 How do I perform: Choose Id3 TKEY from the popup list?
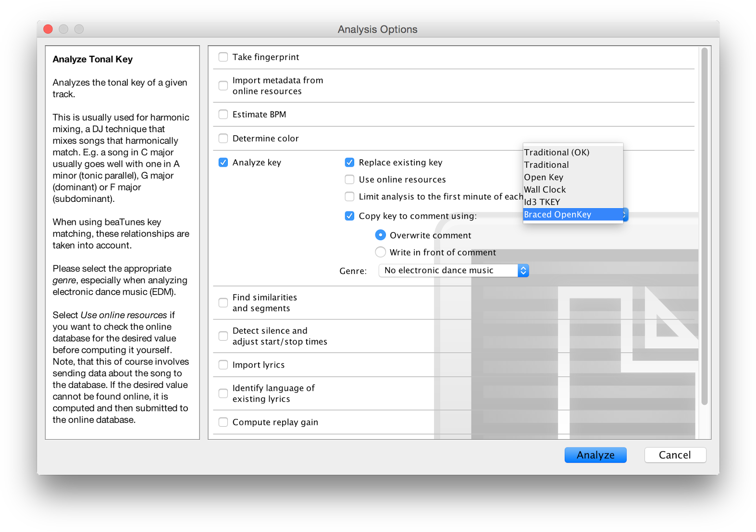click(x=542, y=202)
